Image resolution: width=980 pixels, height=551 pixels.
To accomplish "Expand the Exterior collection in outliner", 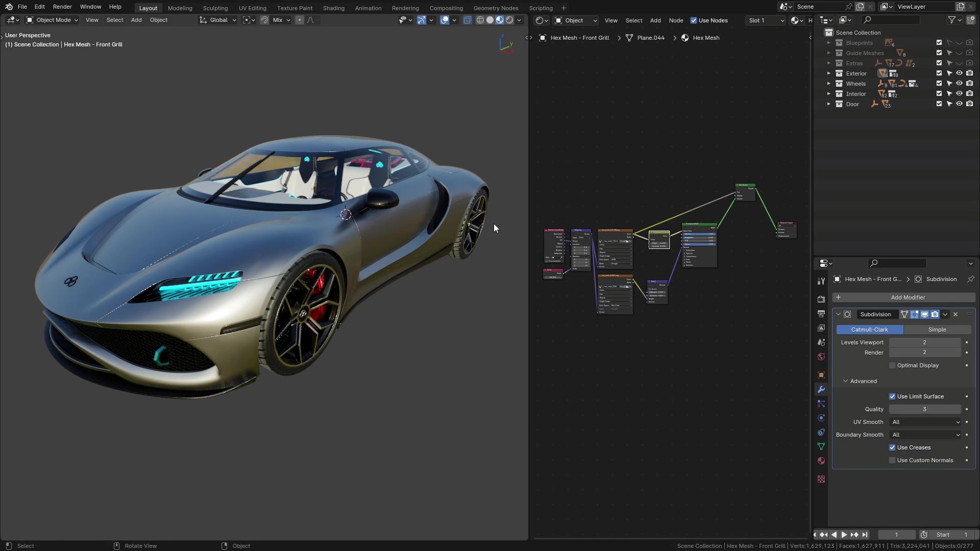I will (828, 73).
